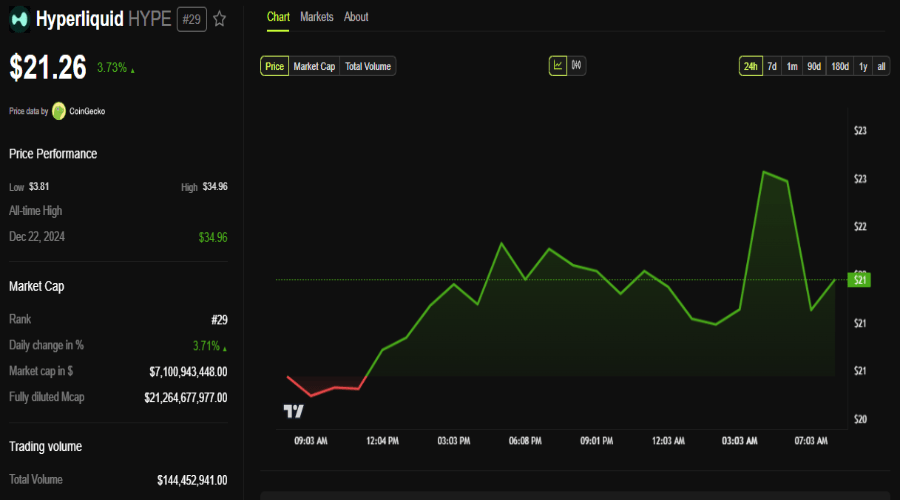Set chart range to 1m
This screenshot has height=500, width=900.
click(792, 66)
